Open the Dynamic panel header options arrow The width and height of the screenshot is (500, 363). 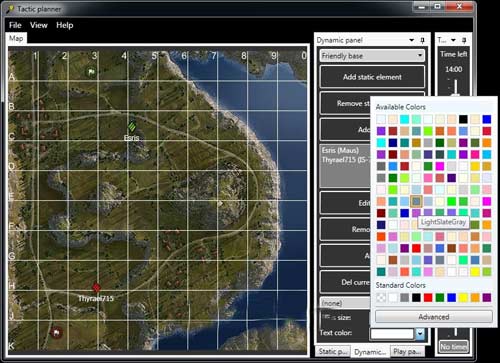(412, 40)
